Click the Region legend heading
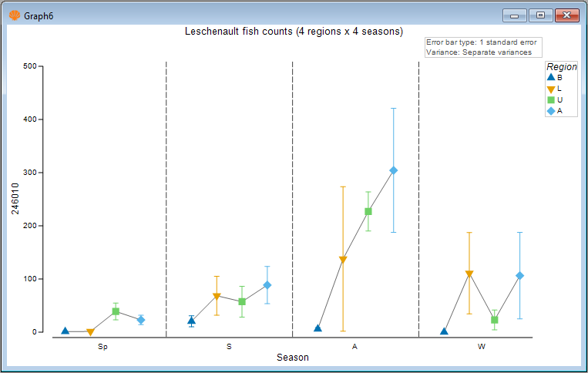Screen dimensions: 588x373 (x=561, y=67)
